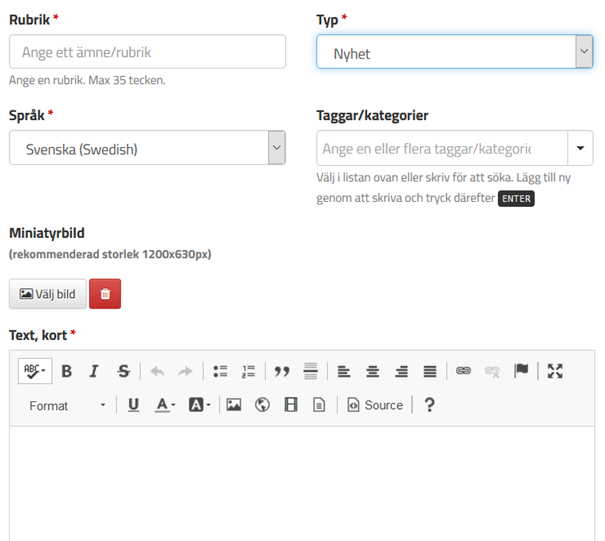Maximize the text editor
Image resolution: width=605 pixels, height=541 pixels.
(x=555, y=371)
